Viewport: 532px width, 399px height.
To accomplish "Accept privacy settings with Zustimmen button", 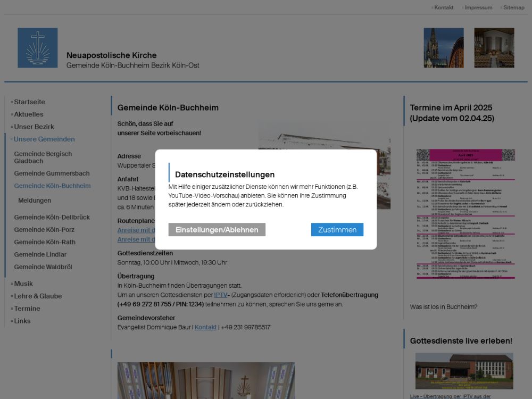I will pos(337,230).
